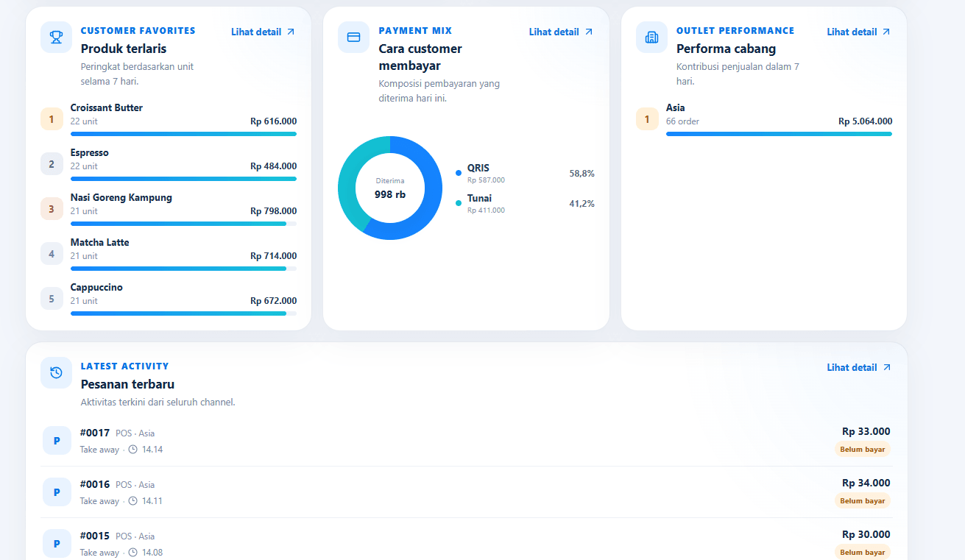Click the clock icon next to 14.14
The image size is (965, 560).
click(133, 449)
